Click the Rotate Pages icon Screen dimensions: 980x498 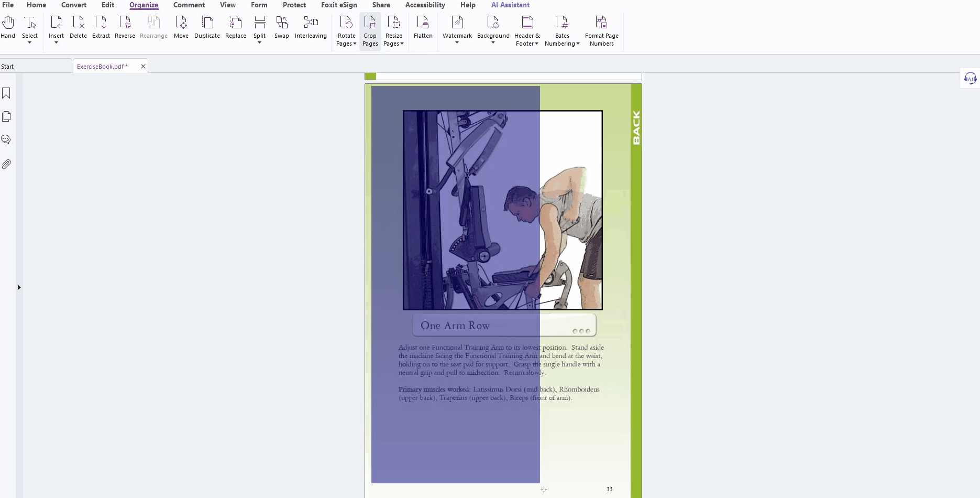coord(346,23)
